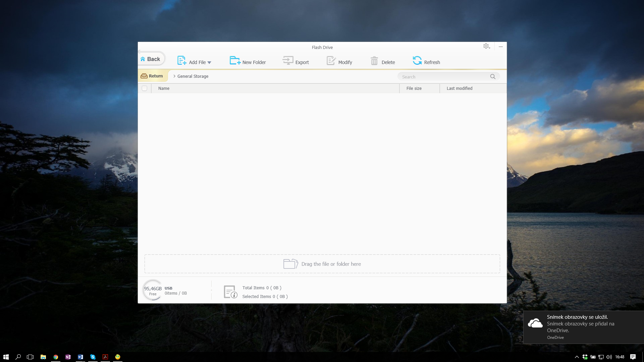Click the Delete trash icon
The width and height of the screenshot is (644, 362).
tap(374, 61)
